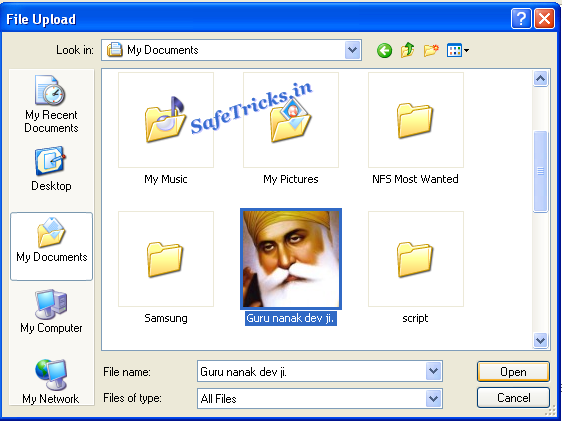Select the script folder
The image size is (562, 423).
tap(416, 259)
